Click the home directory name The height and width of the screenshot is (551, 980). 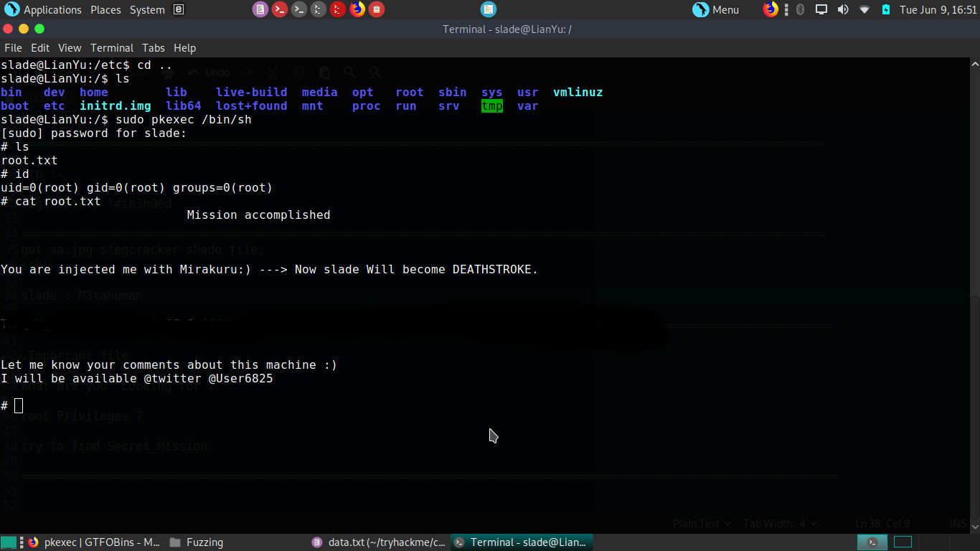(94, 93)
